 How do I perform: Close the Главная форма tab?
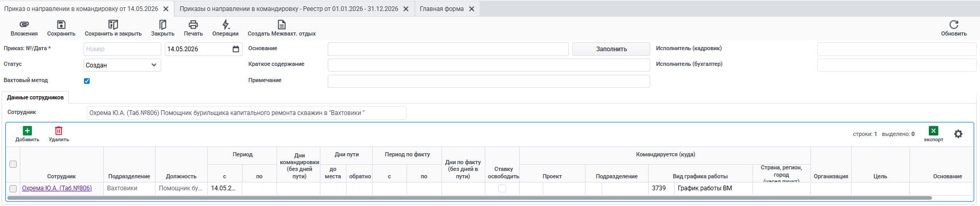pos(472,9)
